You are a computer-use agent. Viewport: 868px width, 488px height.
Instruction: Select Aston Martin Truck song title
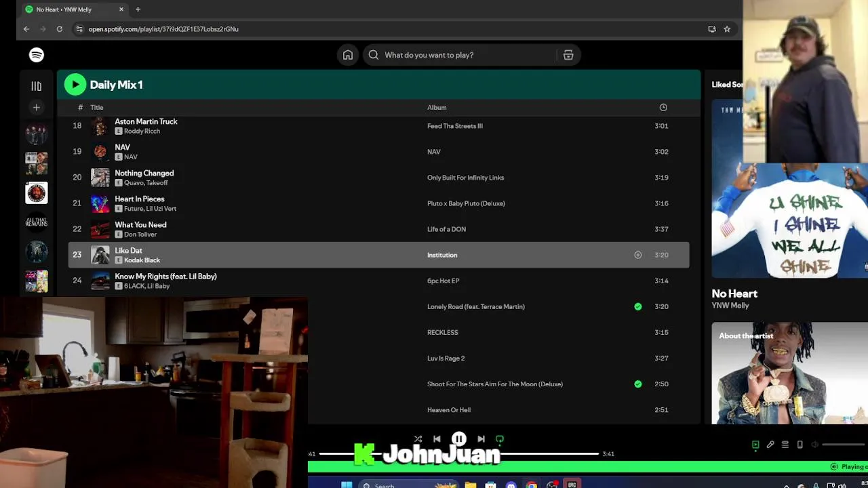click(146, 121)
